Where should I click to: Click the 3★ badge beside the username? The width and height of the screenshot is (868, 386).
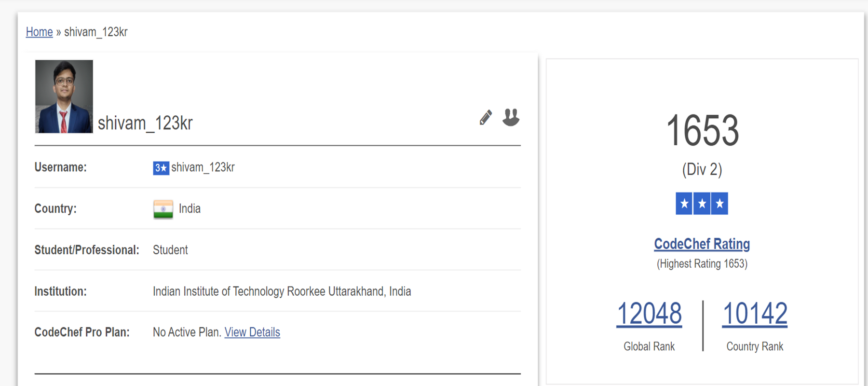[x=161, y=168]
